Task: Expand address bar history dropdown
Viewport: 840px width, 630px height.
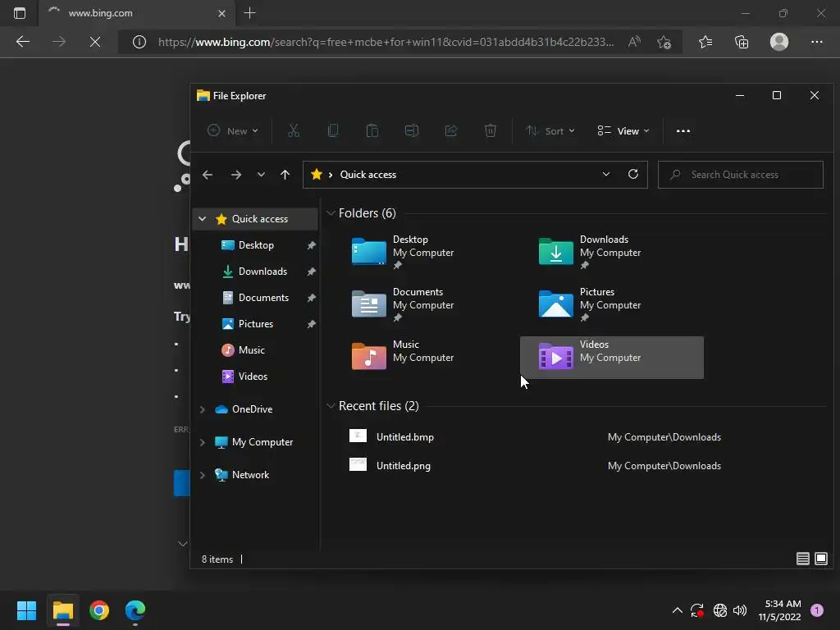Action: (x=606, y=174)
